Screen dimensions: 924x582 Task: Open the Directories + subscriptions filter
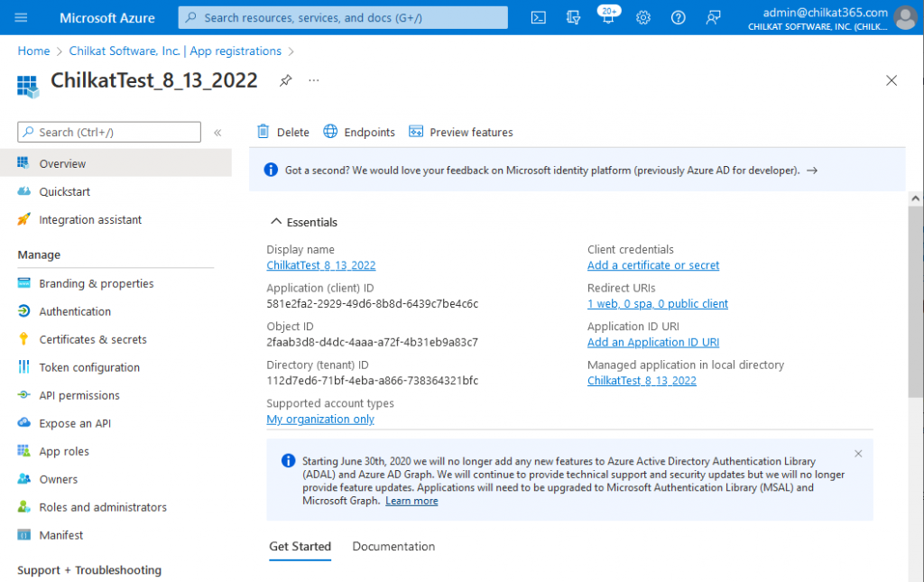[x=573, y=17]
